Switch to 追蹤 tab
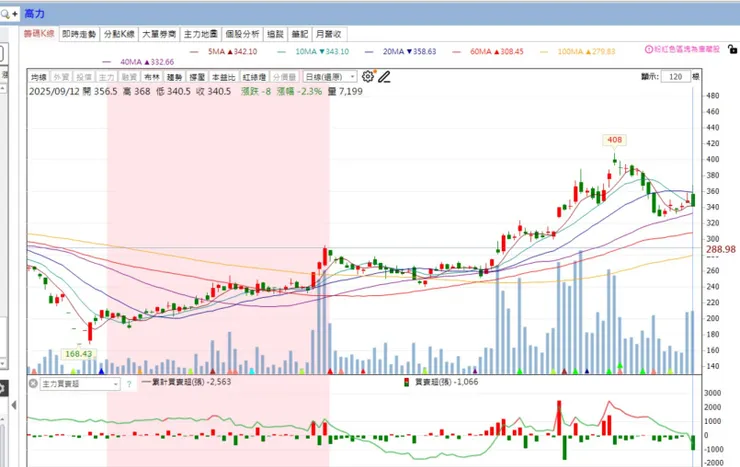The height and width of the screenshot is (467, 740). [275, 34]
